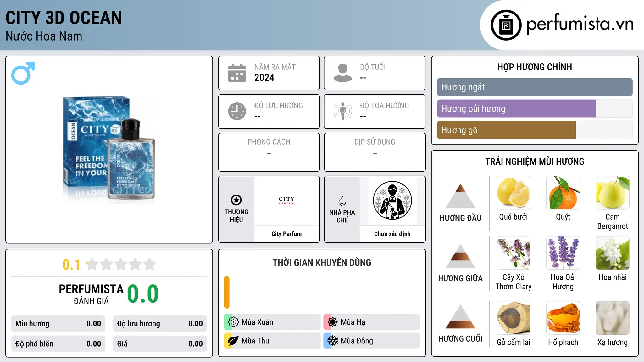This screenshot has height=362, width=644.
Task: Click the Hương gỗ accord bar
Action: coord(535,130)
